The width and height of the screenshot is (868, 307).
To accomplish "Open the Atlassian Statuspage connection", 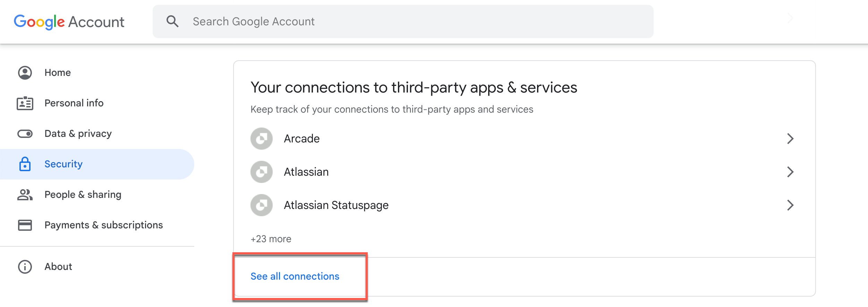I will pyautogui.click(x=524, y=205).
